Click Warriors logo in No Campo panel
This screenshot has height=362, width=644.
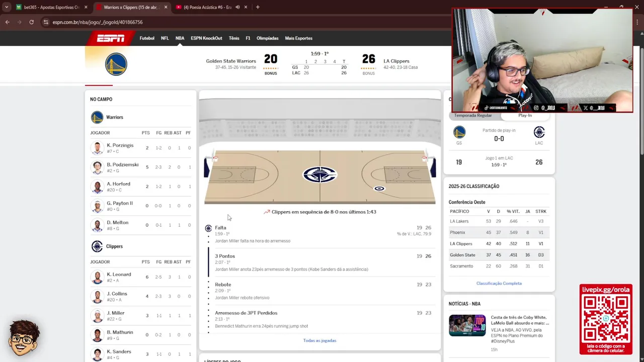point(97,117)
